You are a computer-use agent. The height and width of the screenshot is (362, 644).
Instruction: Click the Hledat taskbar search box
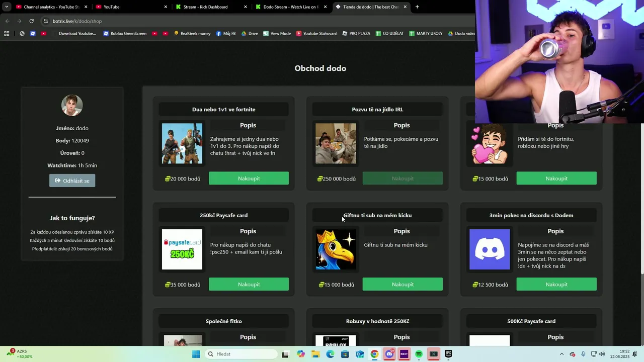pyautogui.click(x=242, y=354)
